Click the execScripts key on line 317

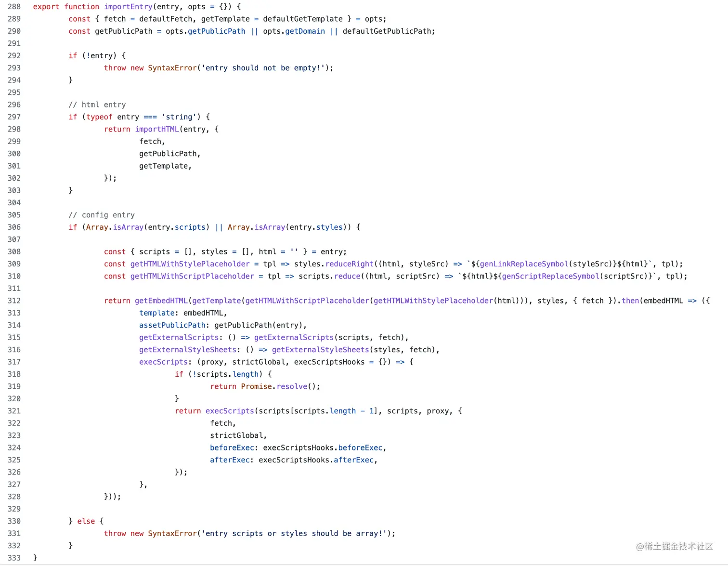tap(163, 362)
